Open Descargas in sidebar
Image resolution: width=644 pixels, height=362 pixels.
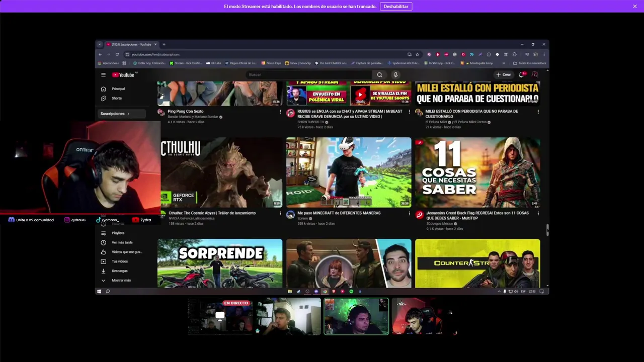point(121,271)
